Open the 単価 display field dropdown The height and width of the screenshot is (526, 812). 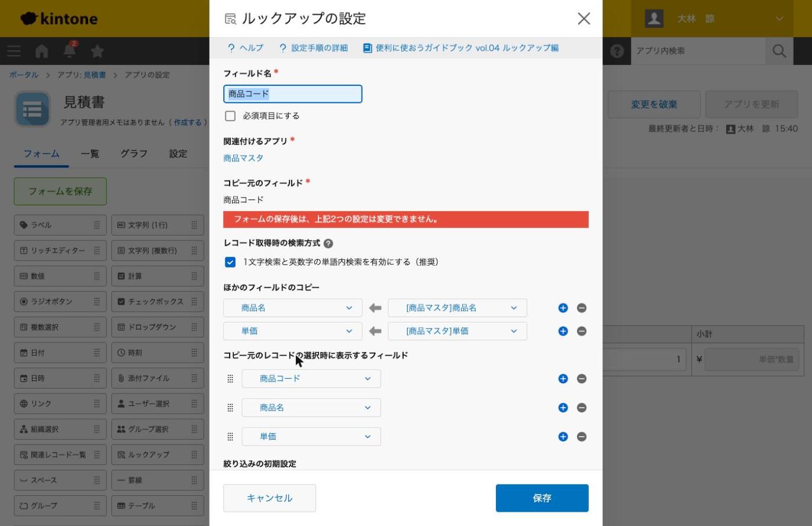pos(311,437)
